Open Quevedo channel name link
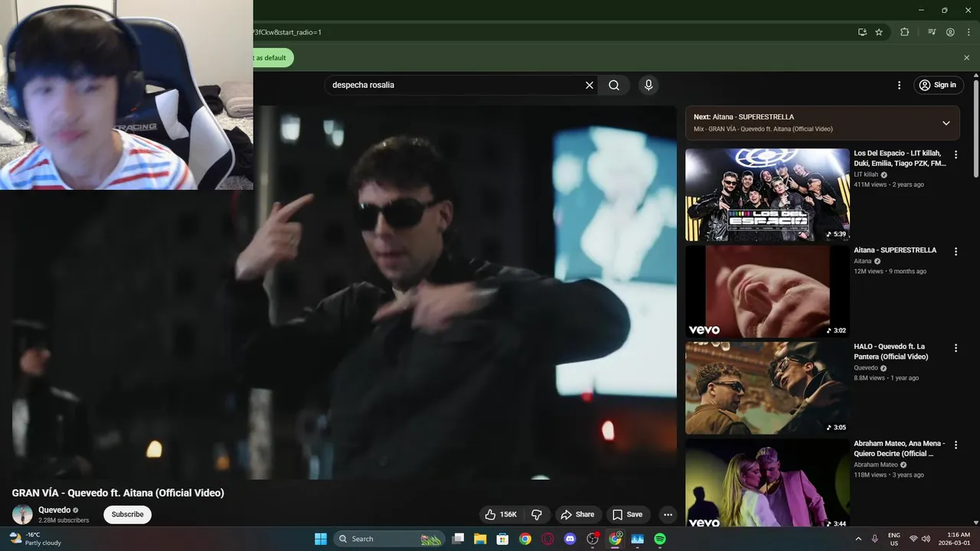The height and width of the screenshot is (551, 980). click(x=54, y=510)
